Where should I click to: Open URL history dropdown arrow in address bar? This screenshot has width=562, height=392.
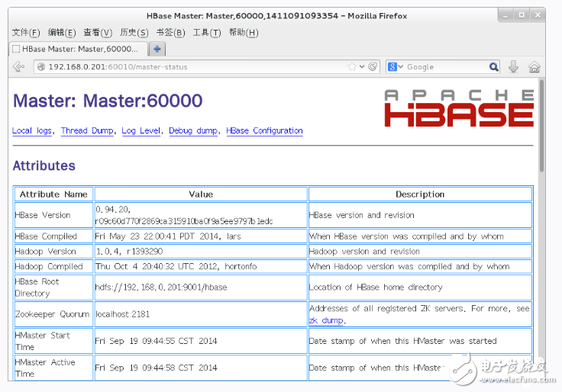click(x=362, y=67)
